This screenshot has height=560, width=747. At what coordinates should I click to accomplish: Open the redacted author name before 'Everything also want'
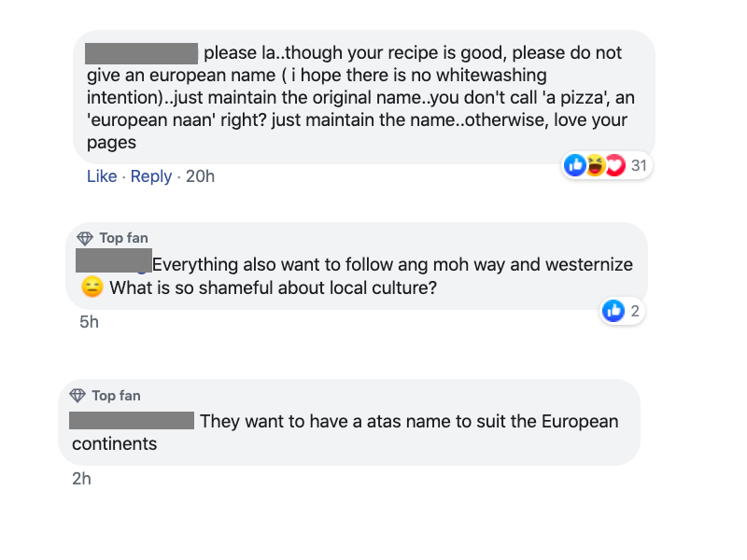pos(113,262)
